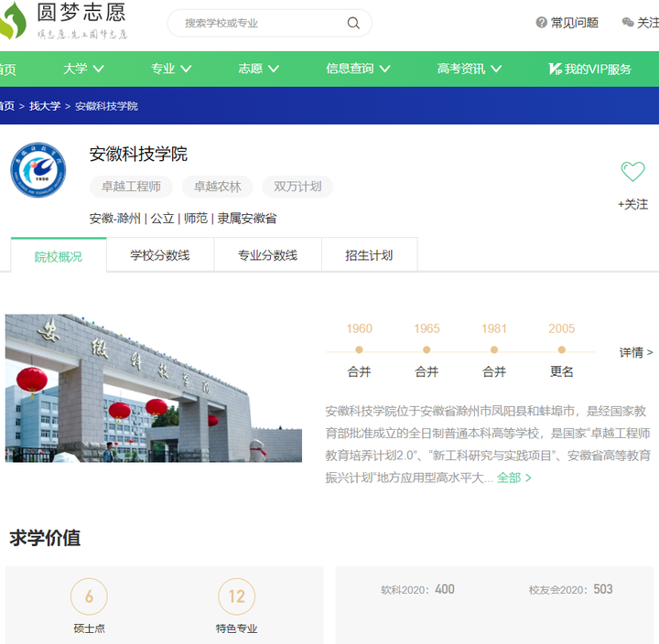This screenshot has width=659, height=644.
Task: Focus the 搜索学校或专业 search field
Action: click(269, 23)
